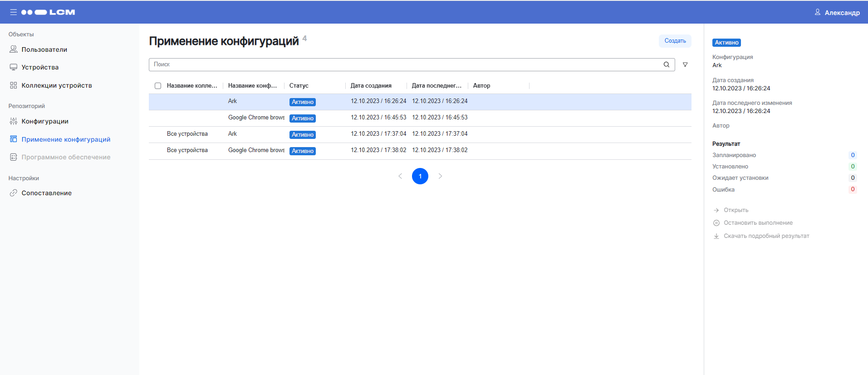The image size is (868, 375).
Task: Click the user profile icon near Александр
Action: click(x=817, y=12)
